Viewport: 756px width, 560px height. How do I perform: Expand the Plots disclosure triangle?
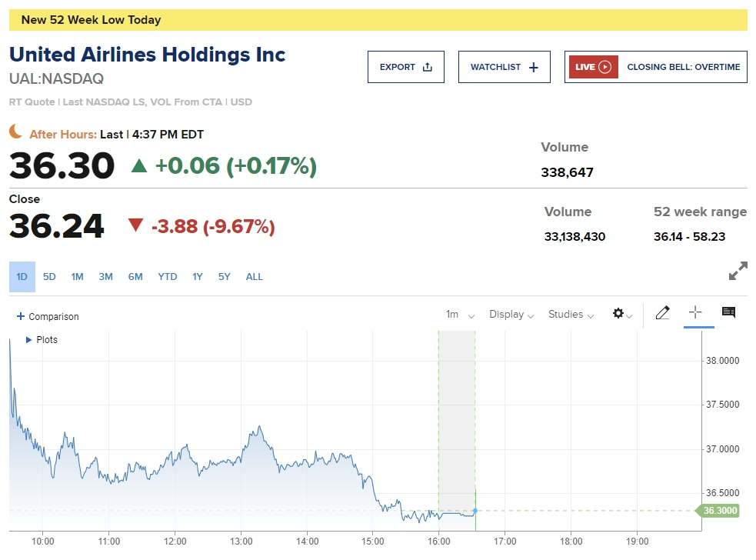pos(29,339)
